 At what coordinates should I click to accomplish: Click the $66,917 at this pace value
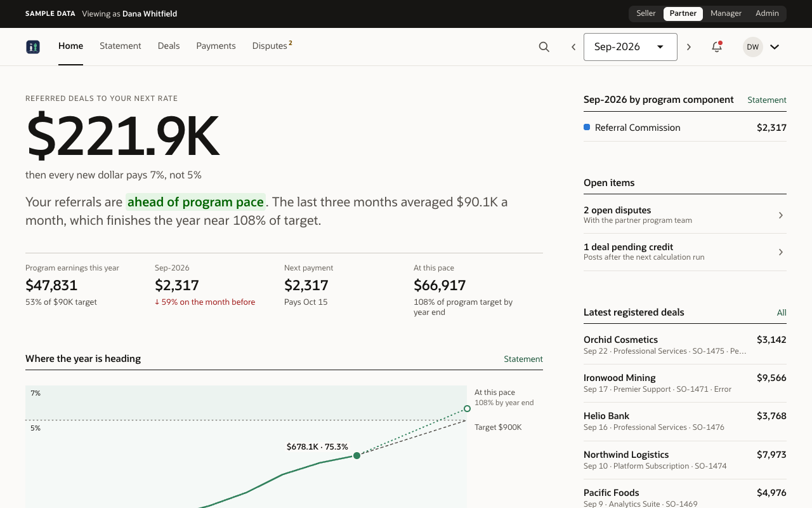440,285
